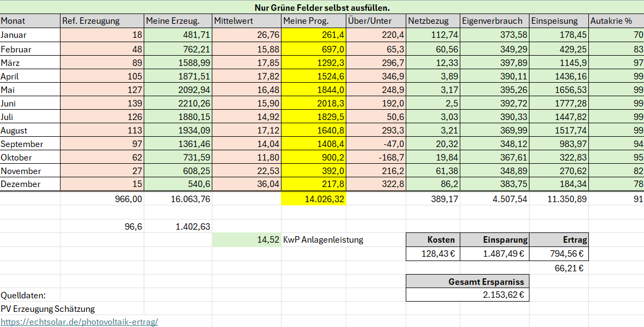Select the Ref. Erzeugung sum 966,00
Screen dimensions: 644x327
pos(102,199)
